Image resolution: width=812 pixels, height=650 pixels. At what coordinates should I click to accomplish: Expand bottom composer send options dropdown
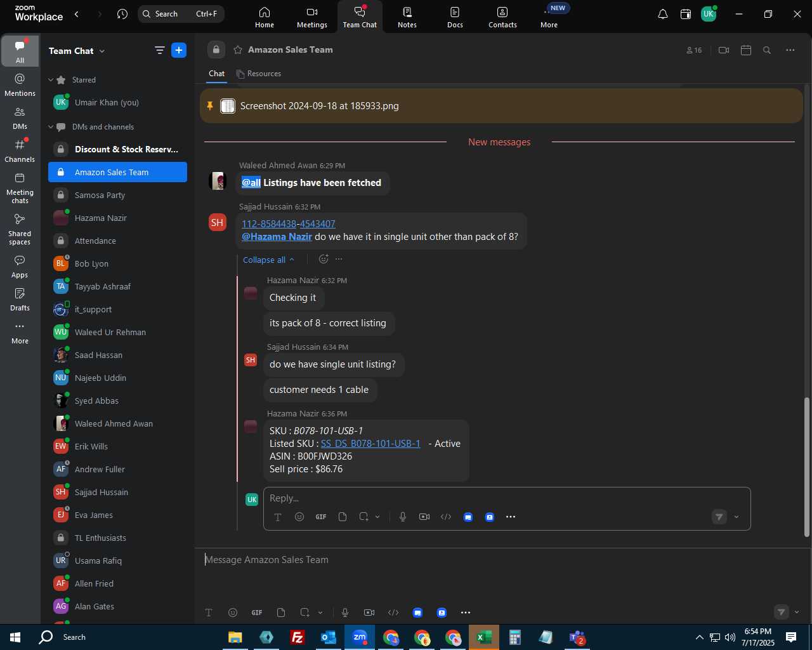(x=797, y=613)
